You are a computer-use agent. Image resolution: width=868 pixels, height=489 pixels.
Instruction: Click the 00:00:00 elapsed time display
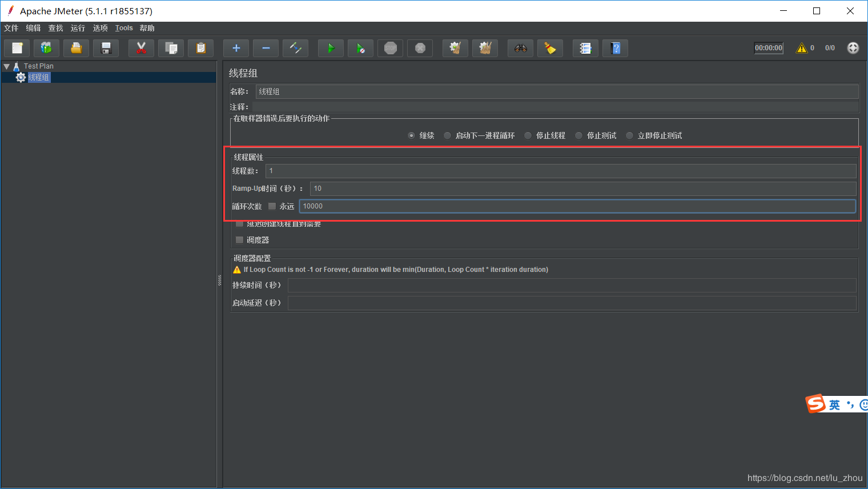[x=769, y=48]
